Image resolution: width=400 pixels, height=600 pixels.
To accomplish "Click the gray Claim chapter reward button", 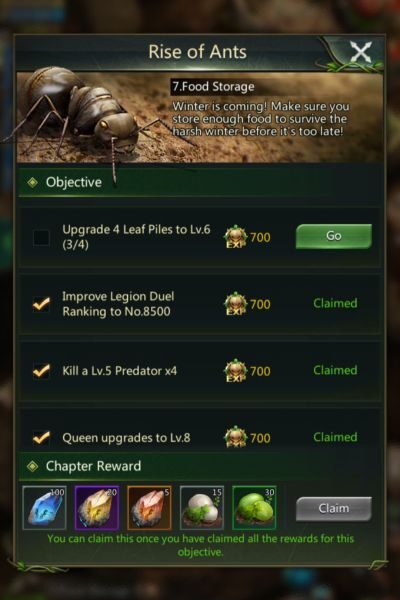I will (x=333, y=509).
